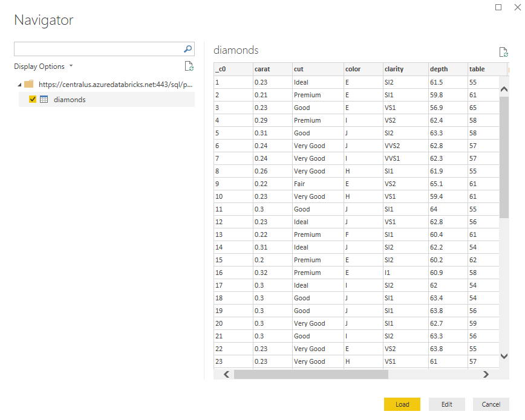Image resolution: width=525 pixels, height=420 pixels.
Task: Select the diamonds tree item
Action: [106, 99]
